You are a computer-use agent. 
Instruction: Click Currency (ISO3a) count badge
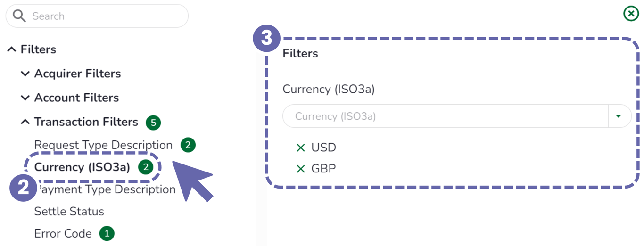pyautogui.click(x=146, y=167)
